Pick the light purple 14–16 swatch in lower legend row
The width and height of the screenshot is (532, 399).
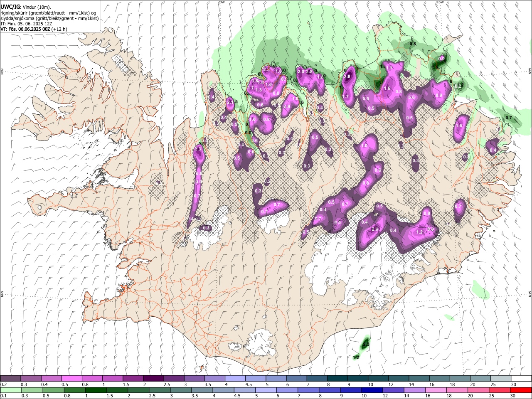414,390
